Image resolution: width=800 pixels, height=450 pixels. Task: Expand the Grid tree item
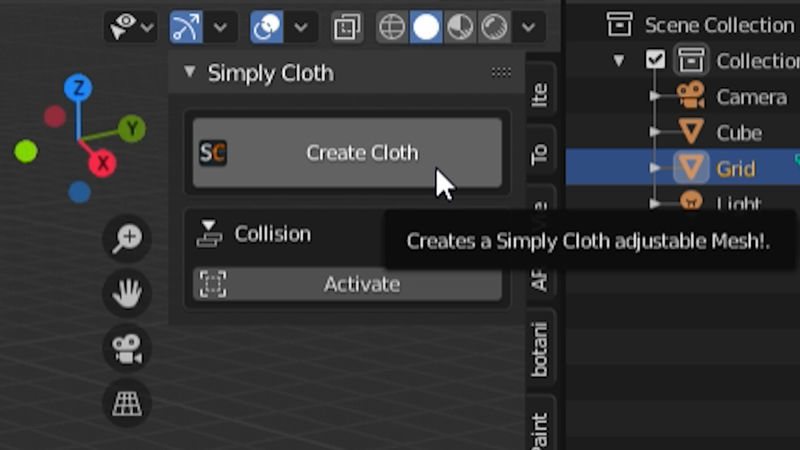coord(655,167)
